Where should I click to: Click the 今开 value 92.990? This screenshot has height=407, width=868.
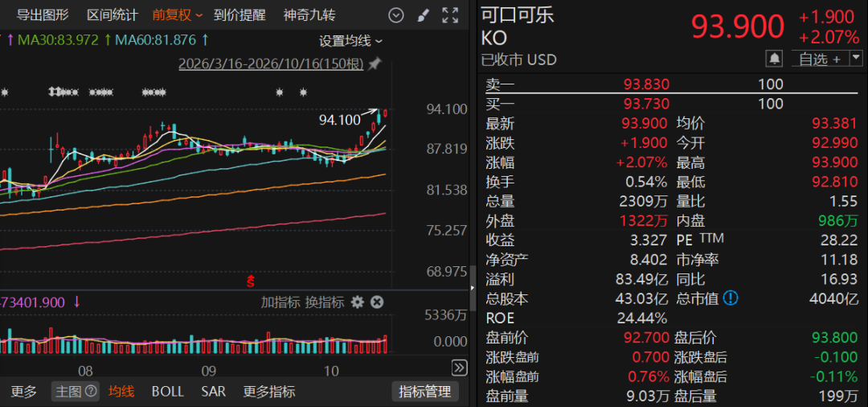(835, 143)
